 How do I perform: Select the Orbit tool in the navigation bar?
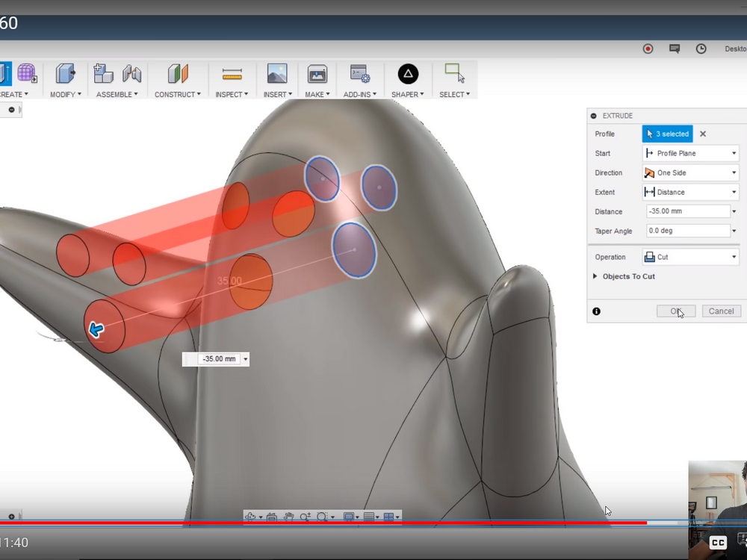click(x=249, y=516)
